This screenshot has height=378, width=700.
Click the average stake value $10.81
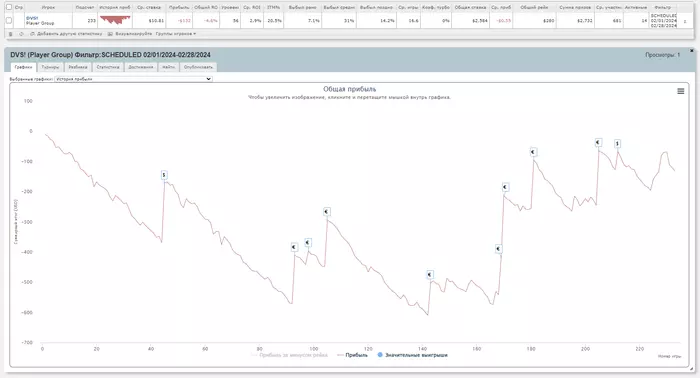click(x=156, y=21)
